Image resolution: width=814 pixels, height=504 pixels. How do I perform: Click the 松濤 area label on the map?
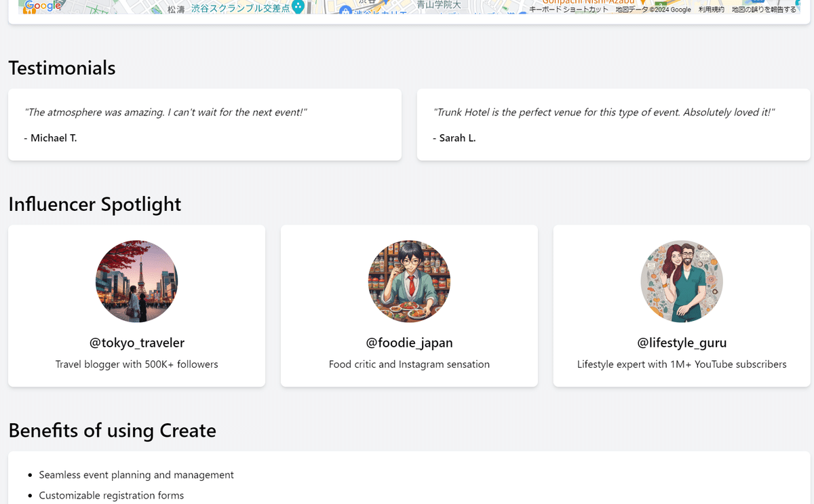[176, 9]
